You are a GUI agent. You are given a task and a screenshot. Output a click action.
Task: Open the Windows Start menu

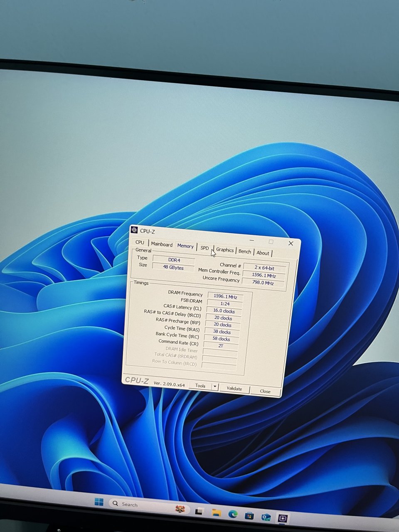(x=99, y=502)
